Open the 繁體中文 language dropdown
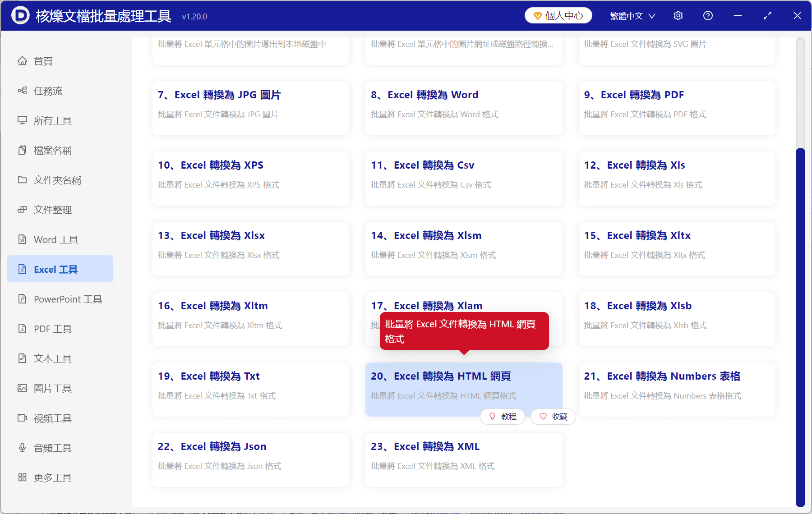Image resolution: width=812 pixels, height=514 pixels. tap(632, 15)
